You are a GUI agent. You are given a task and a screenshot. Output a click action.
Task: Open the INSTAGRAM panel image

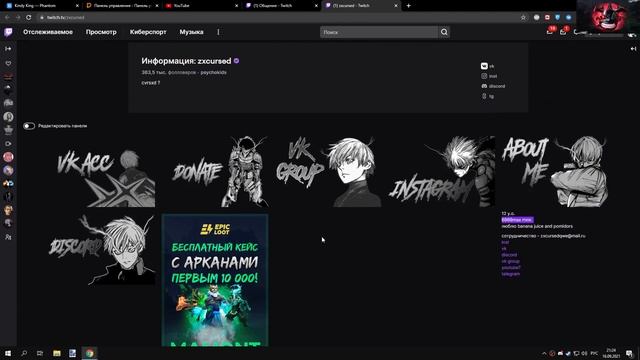442,171
